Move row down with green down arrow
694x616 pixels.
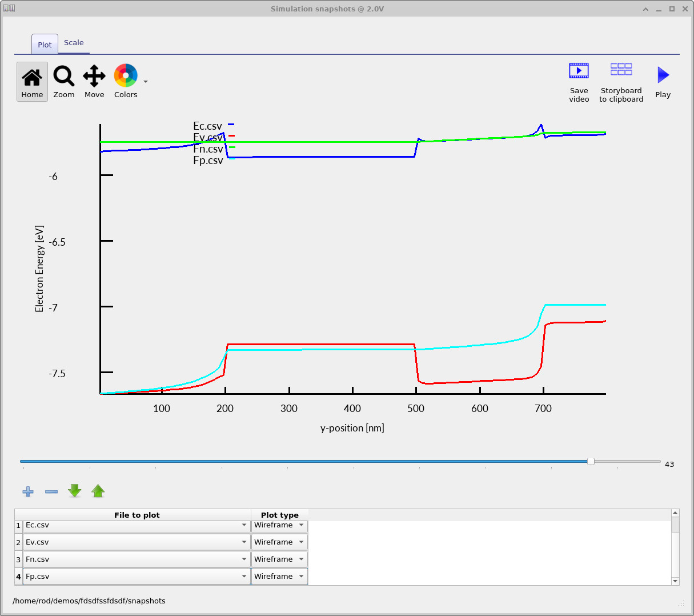[75, 491]
